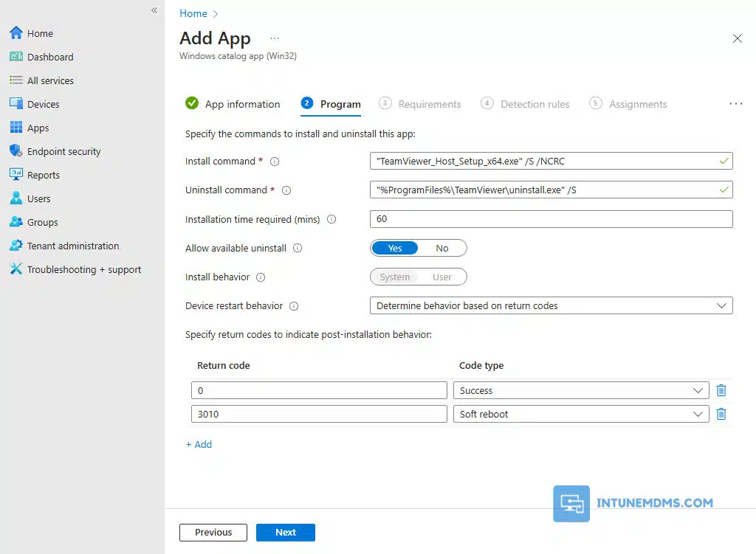Click the Endpoint security shield icon
Image resolution: width=756 pixels, height=554 pixels.
[x=16, y=150]
